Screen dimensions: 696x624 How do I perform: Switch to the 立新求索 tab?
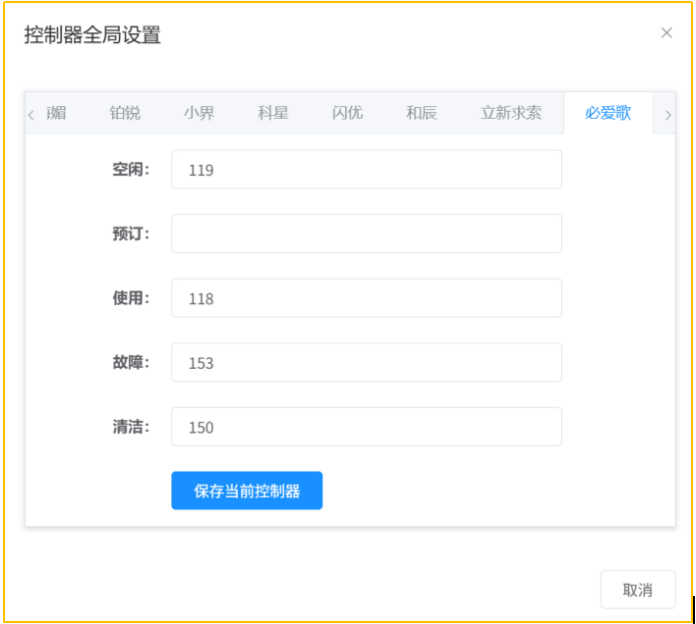(511, 113)
